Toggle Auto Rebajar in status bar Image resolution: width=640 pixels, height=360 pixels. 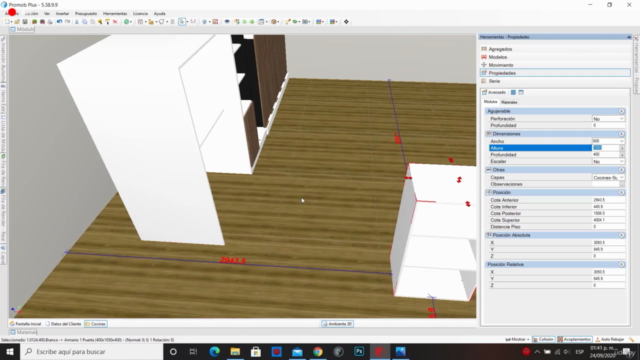coord(609,340)
